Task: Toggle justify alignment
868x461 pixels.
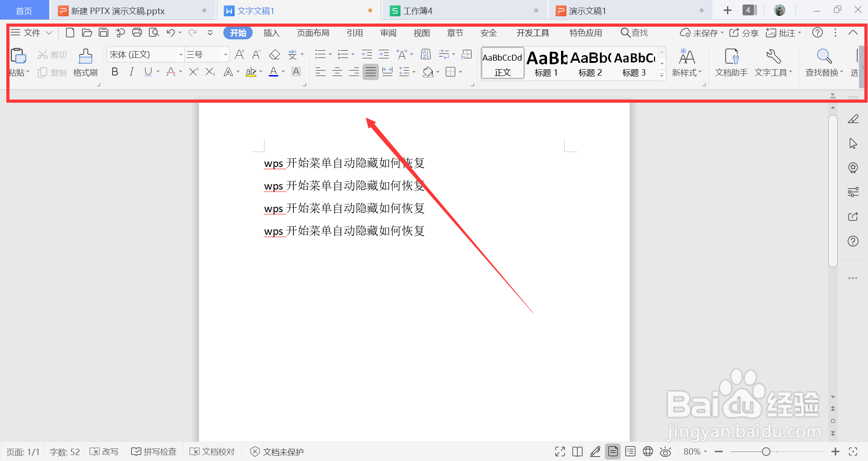Action: coord(371,71)
